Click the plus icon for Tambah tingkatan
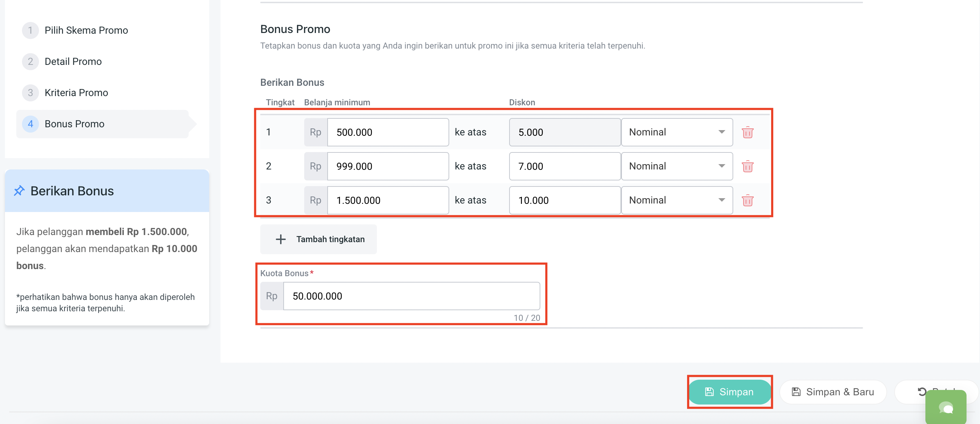The image size is (980, 424). click(x=281, y=239)
